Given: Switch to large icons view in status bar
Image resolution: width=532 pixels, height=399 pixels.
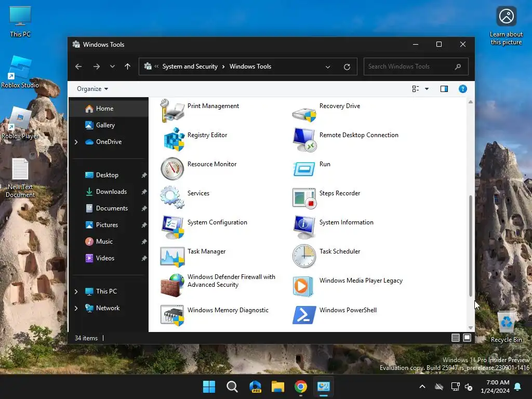Looking at the screenshot, I should pyautogui.click(x=467, y=338).
